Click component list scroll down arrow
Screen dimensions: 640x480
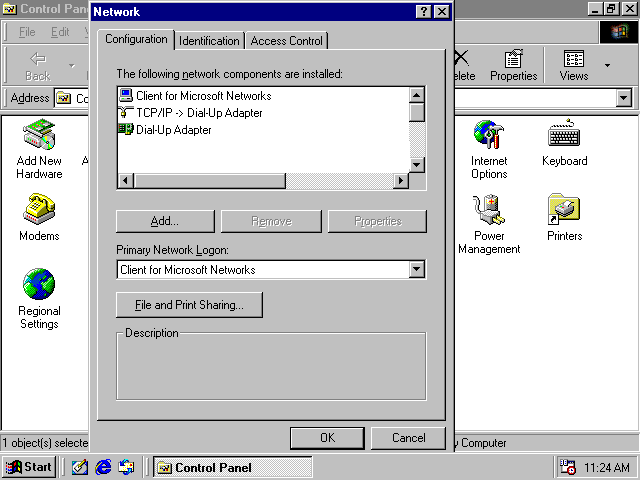pos(417,165)
